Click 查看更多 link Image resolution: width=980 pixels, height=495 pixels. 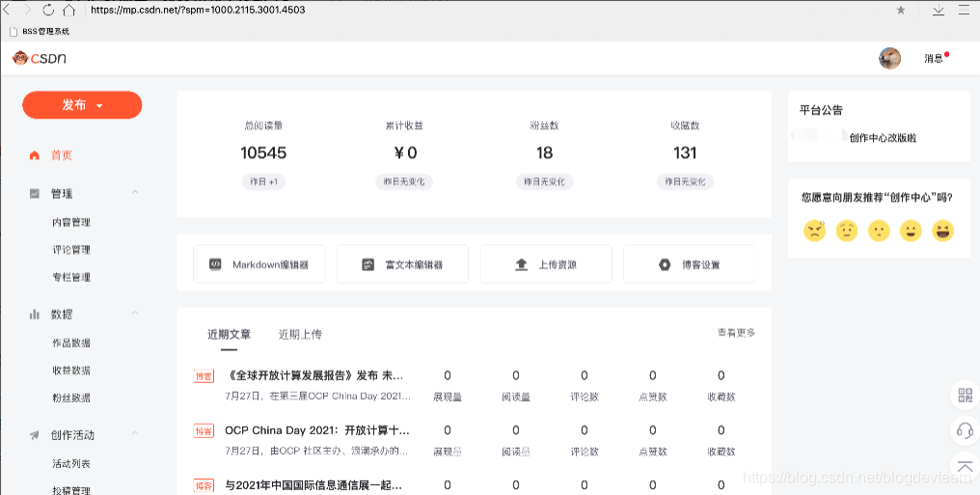pos(736,333)
